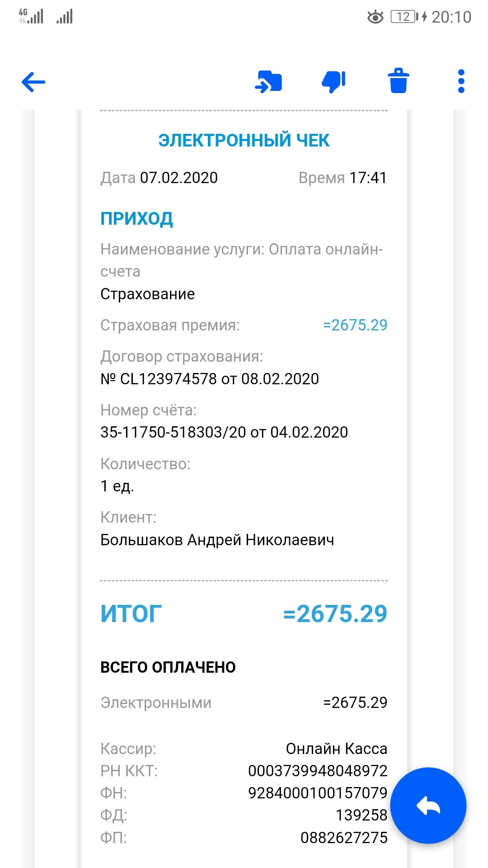Tap the account number 35-11750-518303/20
The height and width of the screenshot is (868, 488).
(173, 432)
